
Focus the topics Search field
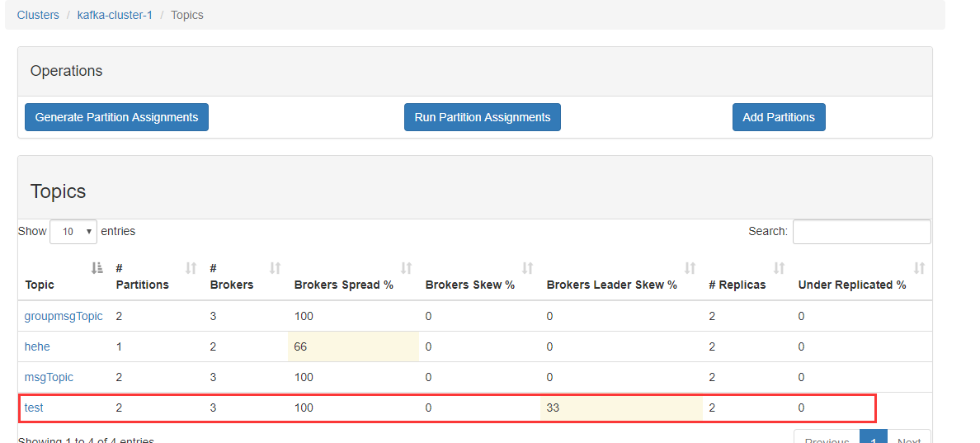point(861,232)
